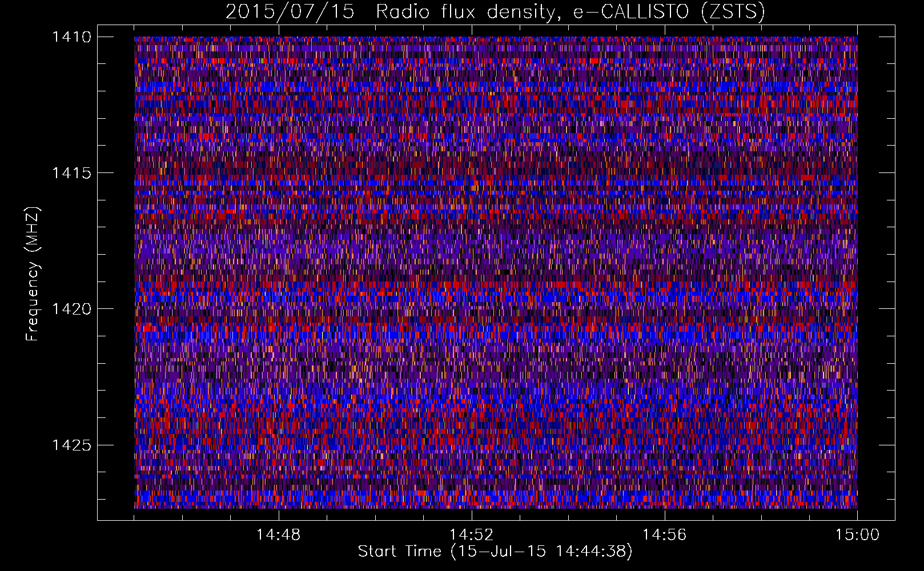Click the "14:48" time tick label
Viewport: 924px width, 571px height.
point(278,535)
